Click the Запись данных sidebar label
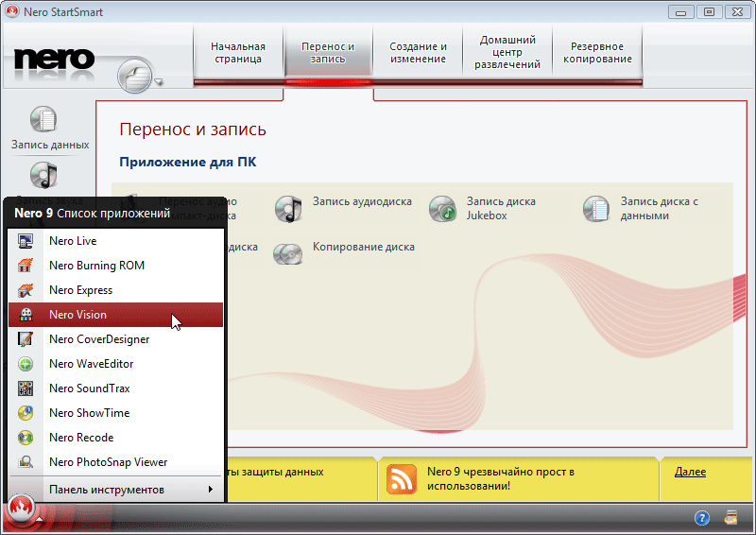The width and height of the screenshot is (756, 535). click(x=50, y=145)
